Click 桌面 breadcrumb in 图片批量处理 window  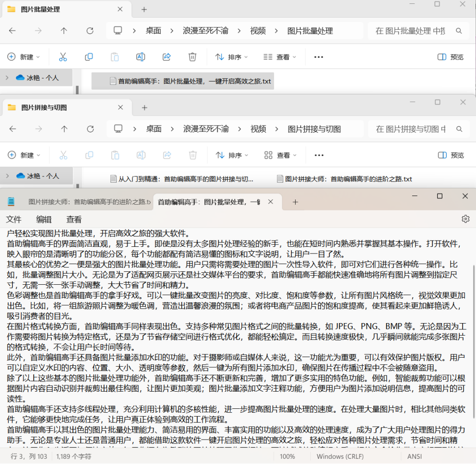pyautogui.click(x=153, y=31)
